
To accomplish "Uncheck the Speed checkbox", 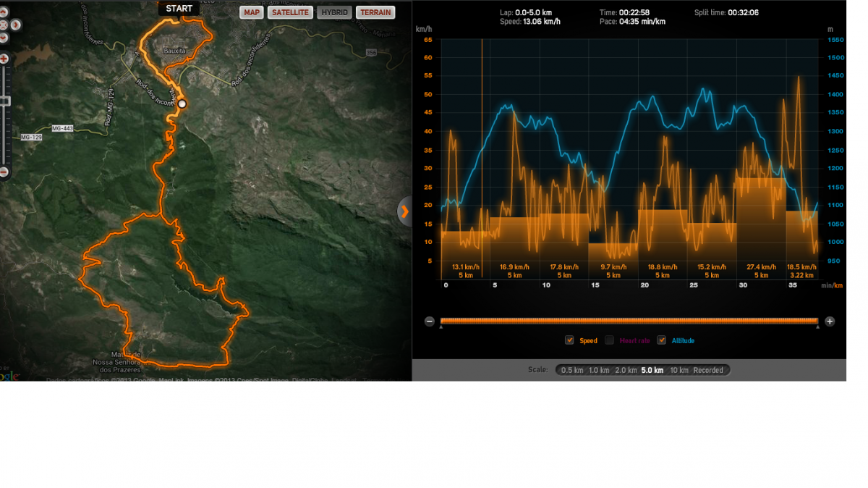I will click(570, 340).
